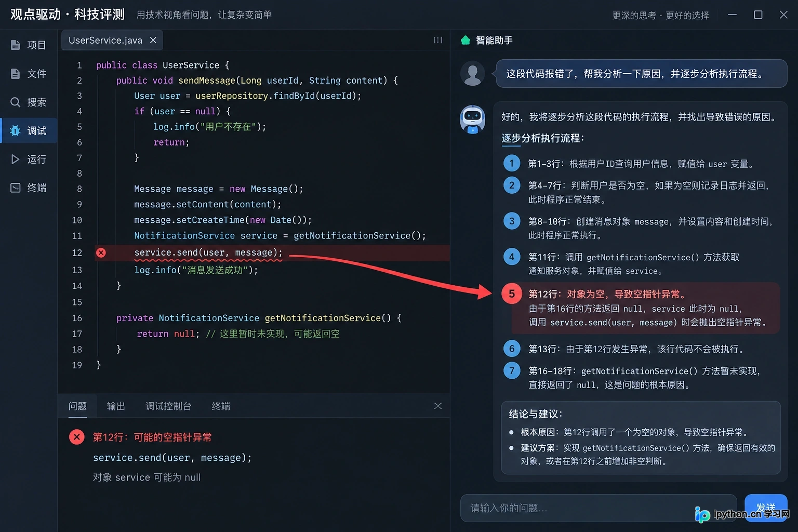Click 对象 service 可能为 null in the problems panel
This screenshot has height=532, width=798.
click(x=147, y=477)
